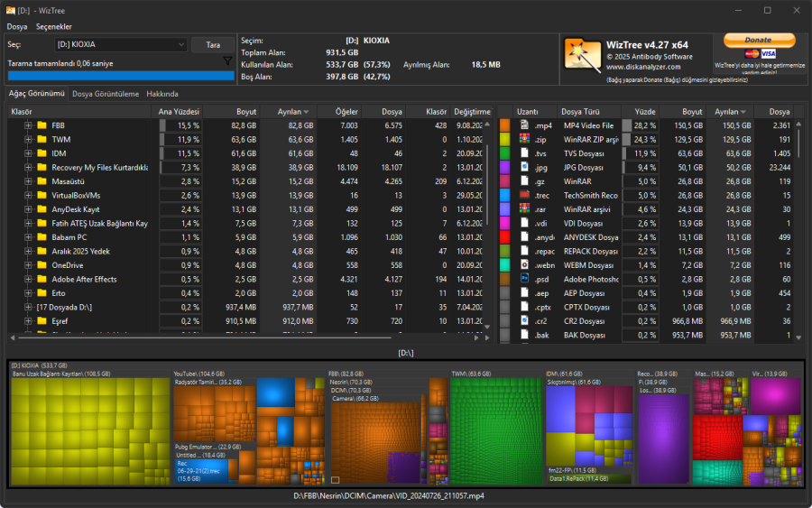Click the orange .mp4 color swatch
812x508 pixels.
tap(504, 125)
